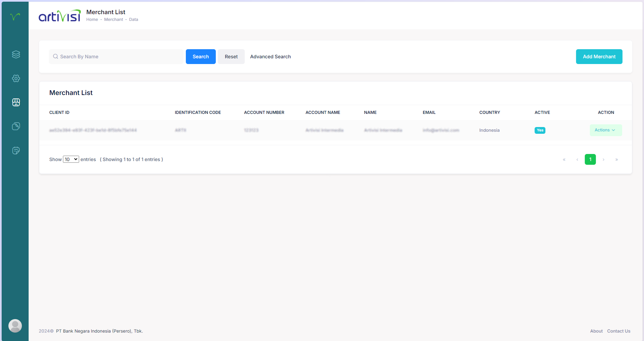The width and height of the screenshot is (644, 341).
Task: Select the merchant store sidebar icon
Action: (x=16, y=102)
